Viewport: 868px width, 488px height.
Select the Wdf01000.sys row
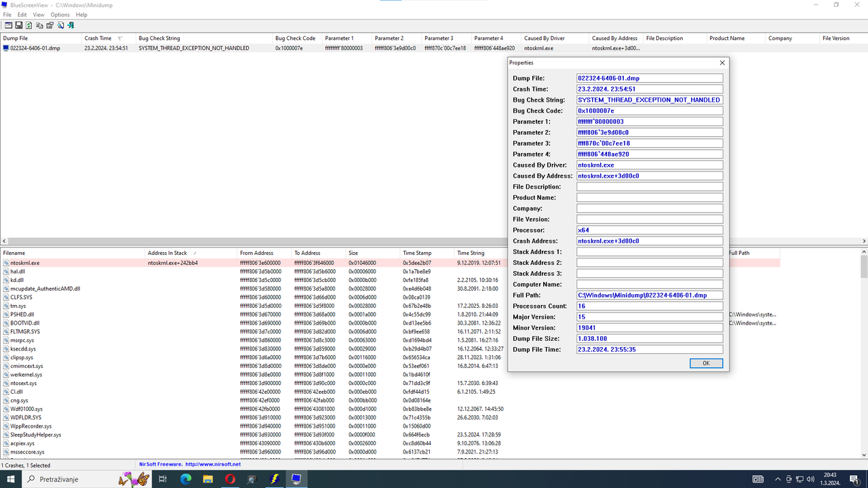[390, 409]
